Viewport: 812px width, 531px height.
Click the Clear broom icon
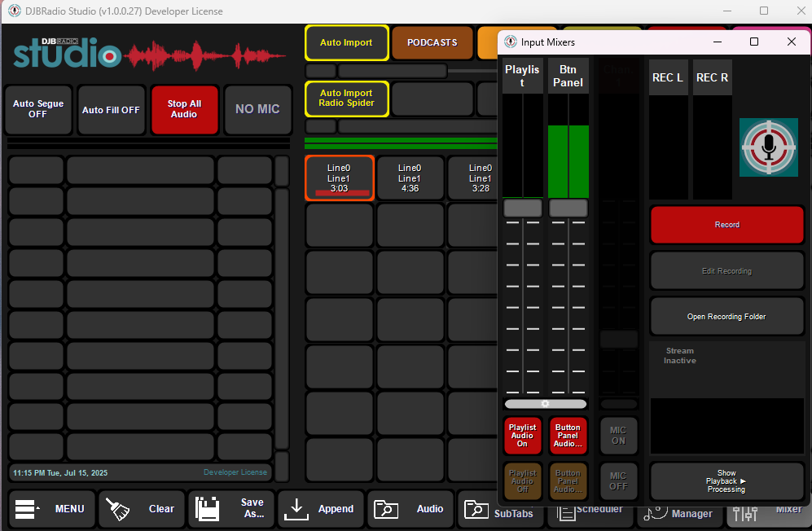117,509
